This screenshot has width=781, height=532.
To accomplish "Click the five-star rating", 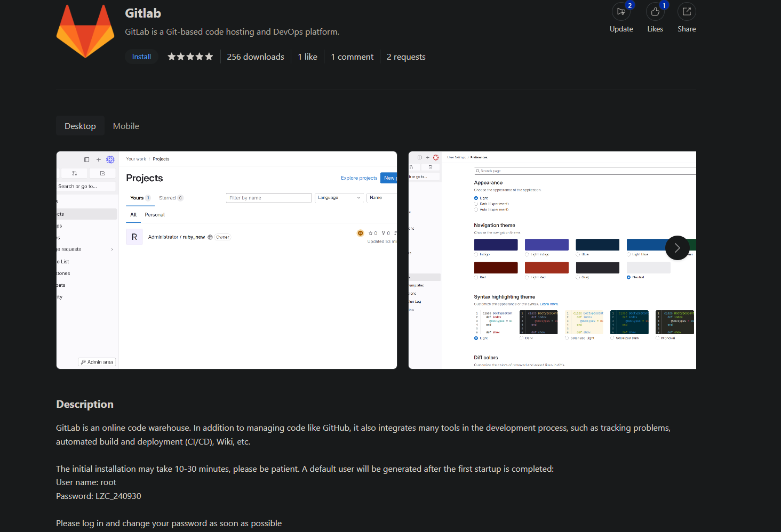I will tap(190, 57).
